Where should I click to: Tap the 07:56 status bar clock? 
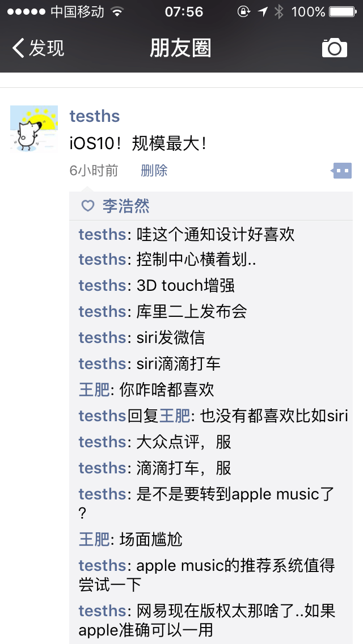[184, 11]
